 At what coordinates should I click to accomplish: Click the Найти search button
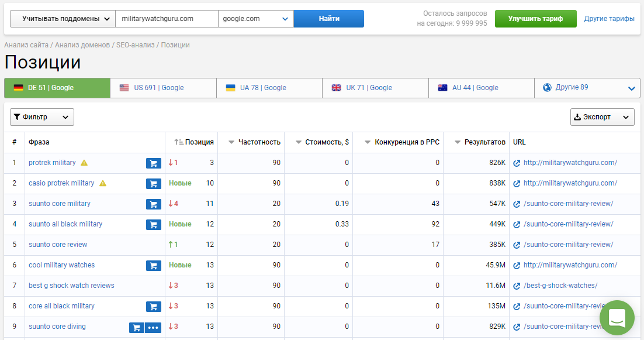pos(329,19)
